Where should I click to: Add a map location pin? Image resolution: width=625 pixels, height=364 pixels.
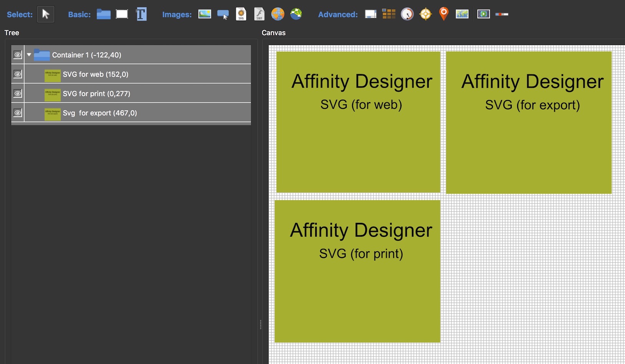coord(444,14)
